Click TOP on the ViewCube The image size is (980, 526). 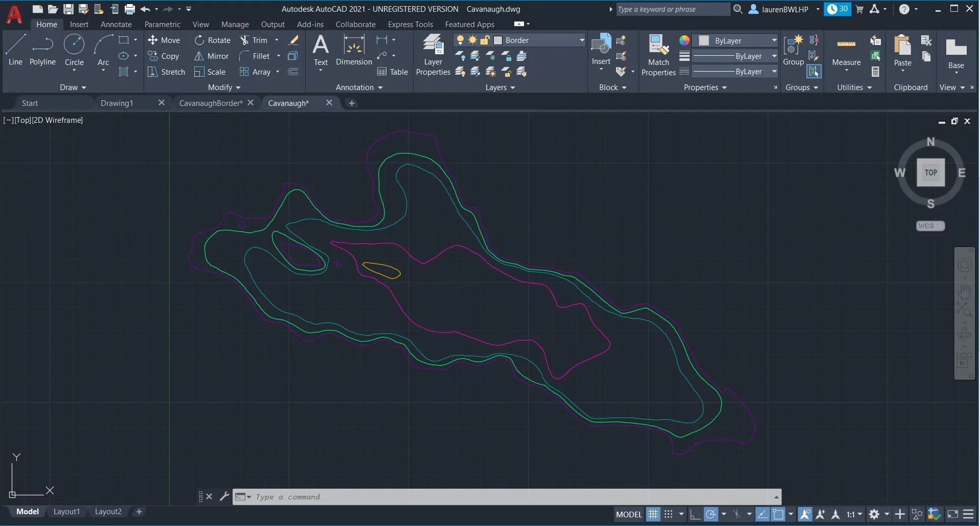coord(930,172)
